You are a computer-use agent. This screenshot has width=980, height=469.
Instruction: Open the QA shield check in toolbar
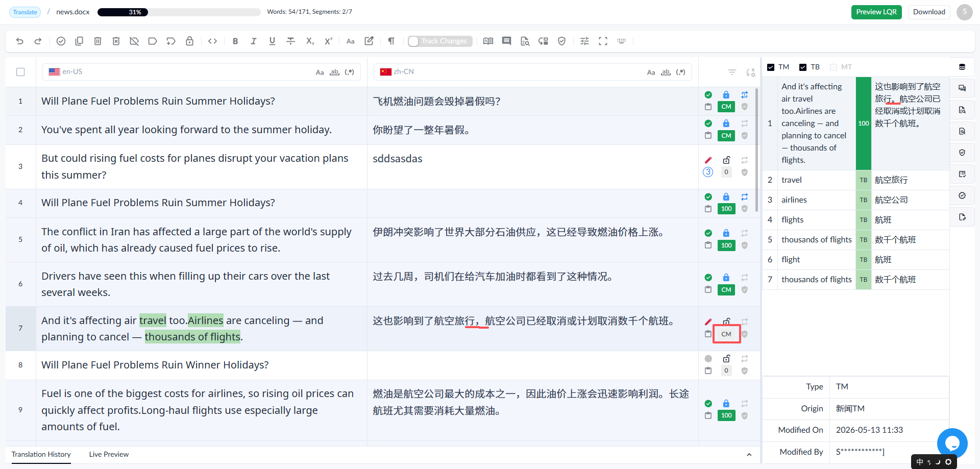[561, 41]
